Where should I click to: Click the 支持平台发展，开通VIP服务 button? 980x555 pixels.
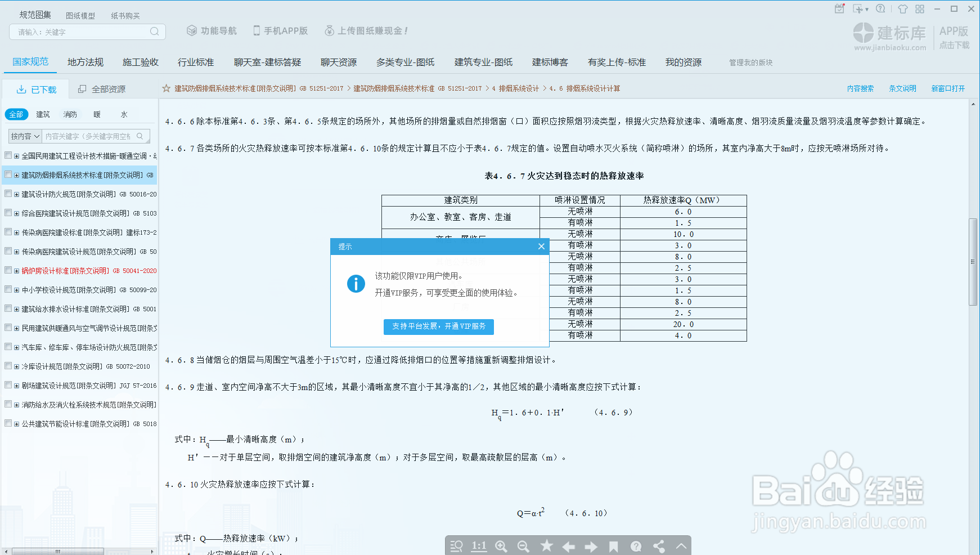pyautogui.click(x=438, y=327)
